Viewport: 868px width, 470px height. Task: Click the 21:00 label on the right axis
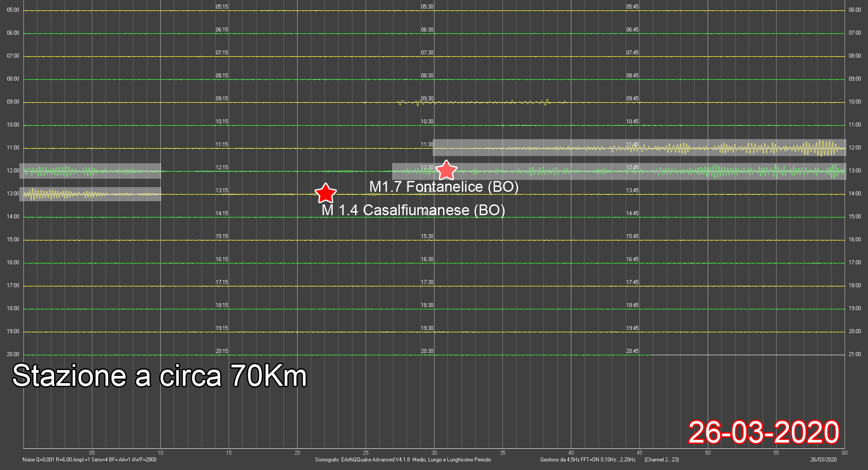[854, 354]
